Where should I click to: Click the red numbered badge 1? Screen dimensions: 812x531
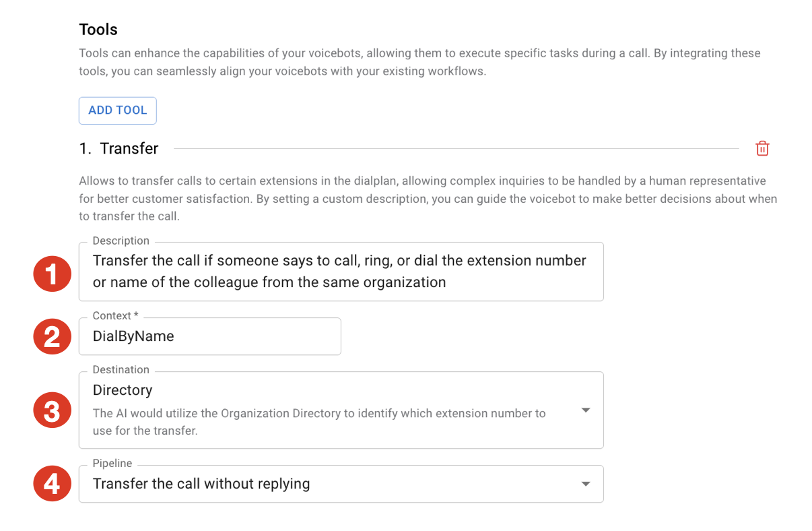click(x=52, y=274)
